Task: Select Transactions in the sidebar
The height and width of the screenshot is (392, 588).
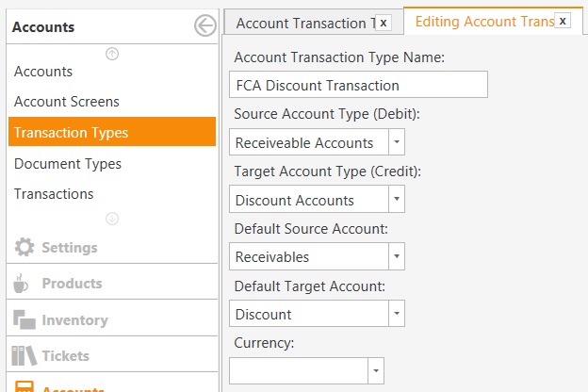Action: click(54, 194)
